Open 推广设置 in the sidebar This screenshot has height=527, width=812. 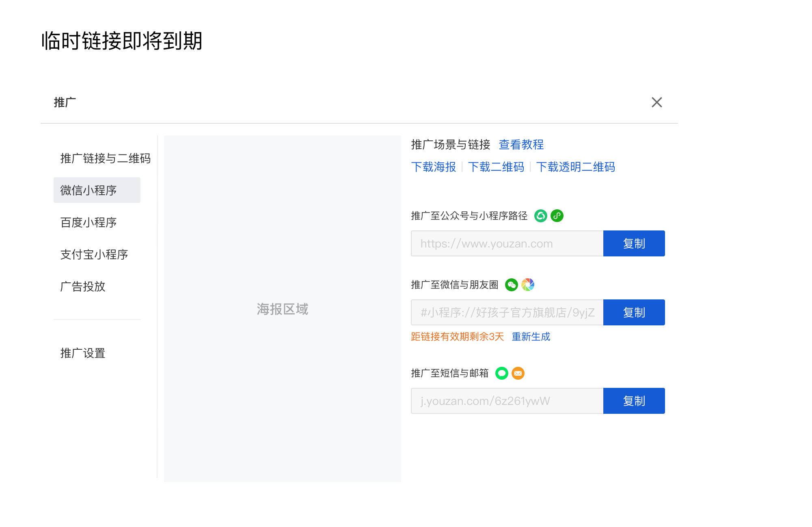[x=82, y=353]
